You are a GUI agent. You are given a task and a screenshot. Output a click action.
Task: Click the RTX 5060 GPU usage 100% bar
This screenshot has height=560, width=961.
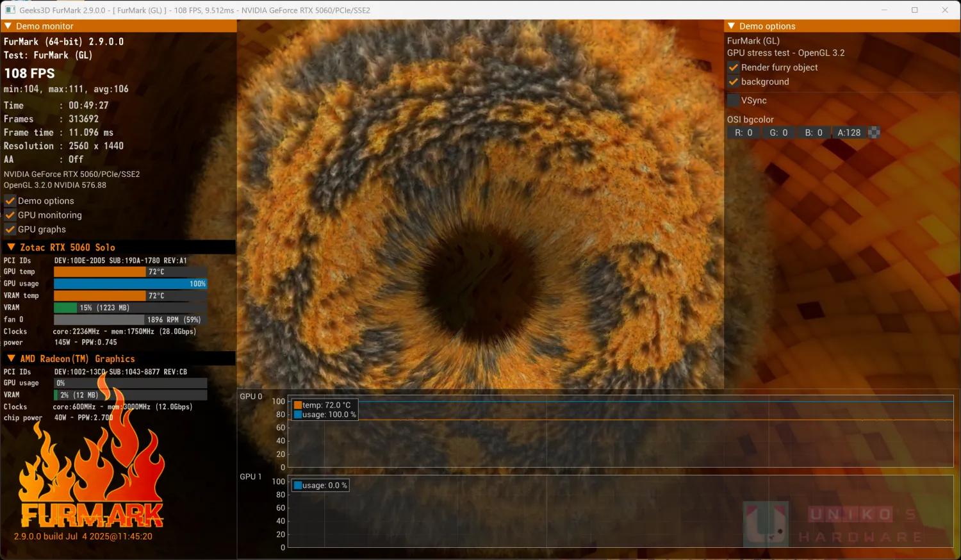click(131, 284)
